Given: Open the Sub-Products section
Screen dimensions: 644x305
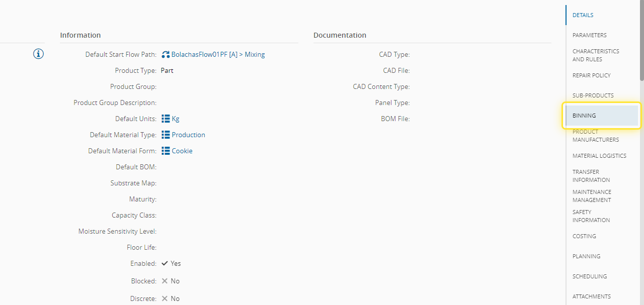Looking at the screenshot, I should coord(593,95).
